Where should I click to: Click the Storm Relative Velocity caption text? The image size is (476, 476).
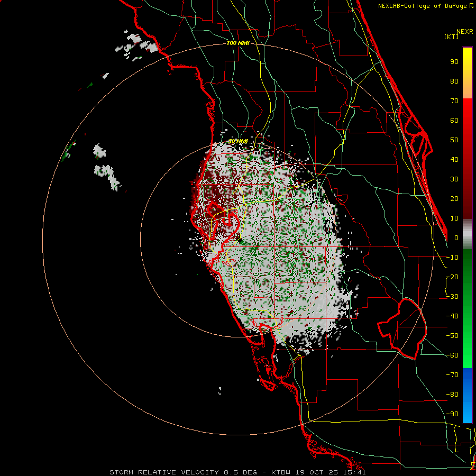tap(237, 472)
